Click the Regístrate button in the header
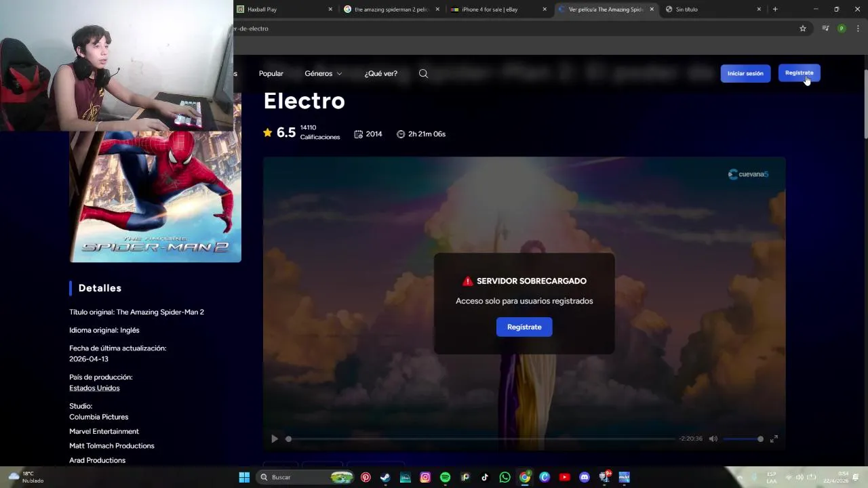The height and width of the screenshot is (488, 868). pos(799,73)
